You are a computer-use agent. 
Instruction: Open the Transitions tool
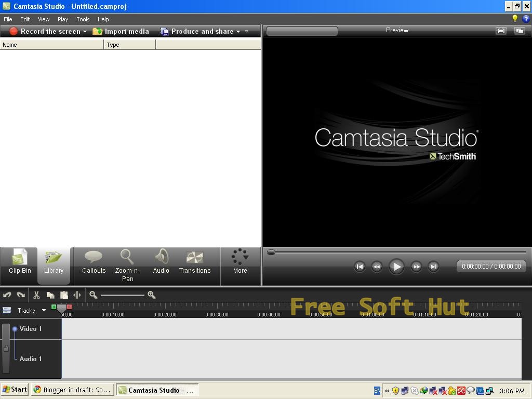point(195,262)
